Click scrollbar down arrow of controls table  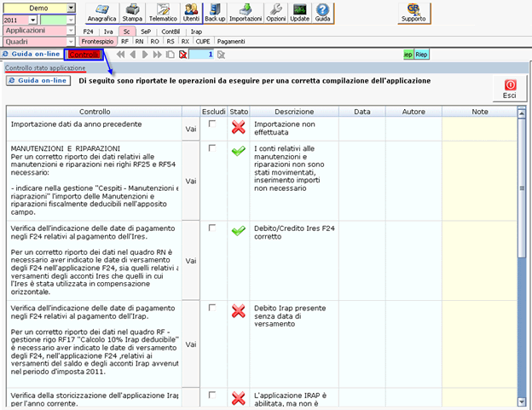522,401
